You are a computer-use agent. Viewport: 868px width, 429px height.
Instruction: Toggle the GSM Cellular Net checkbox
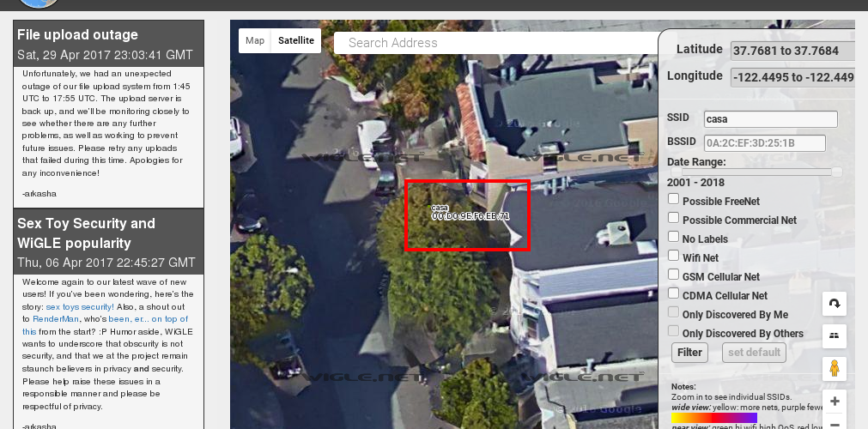coord(673,274)
